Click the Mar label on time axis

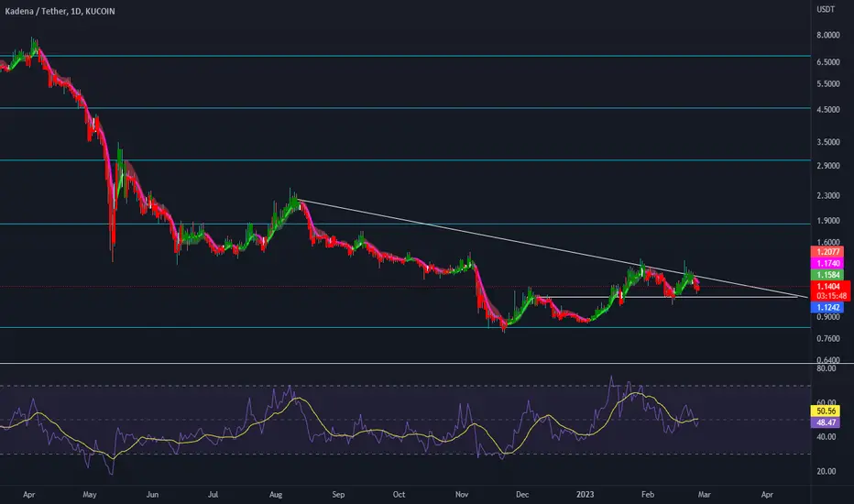[x=704, y=495]
